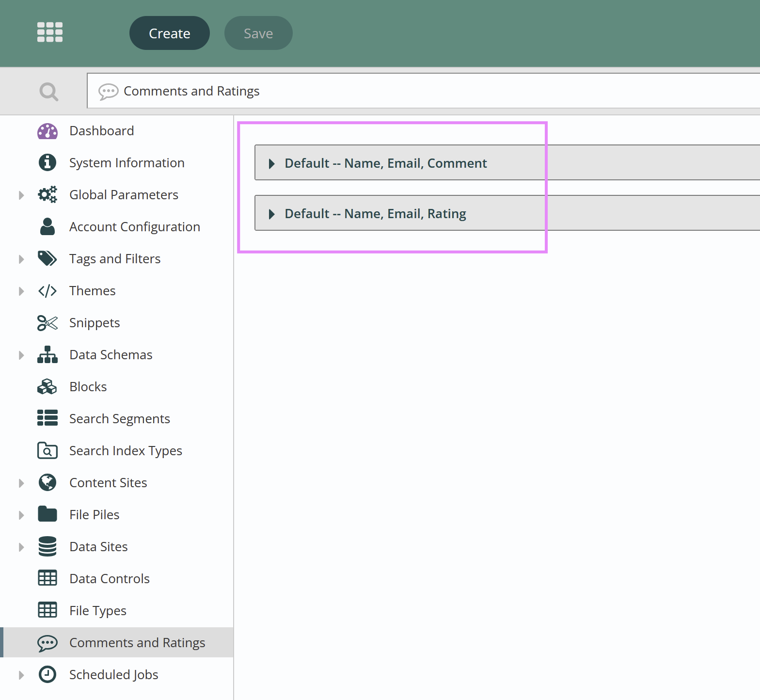This screenshot has height=700, width=760.
Task: Expand the Default Name, Email, Rating panel arrow
Action: [x=272, y=214]
